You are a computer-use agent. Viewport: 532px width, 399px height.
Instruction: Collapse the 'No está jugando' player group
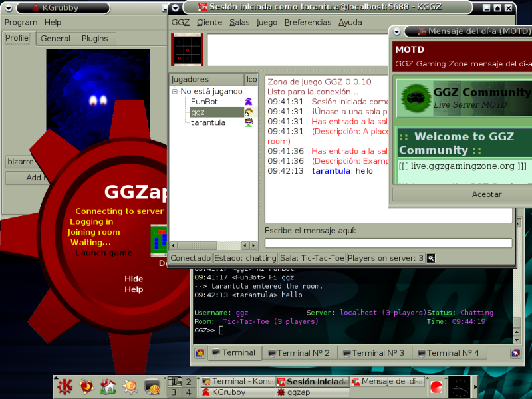pos(175,92)
